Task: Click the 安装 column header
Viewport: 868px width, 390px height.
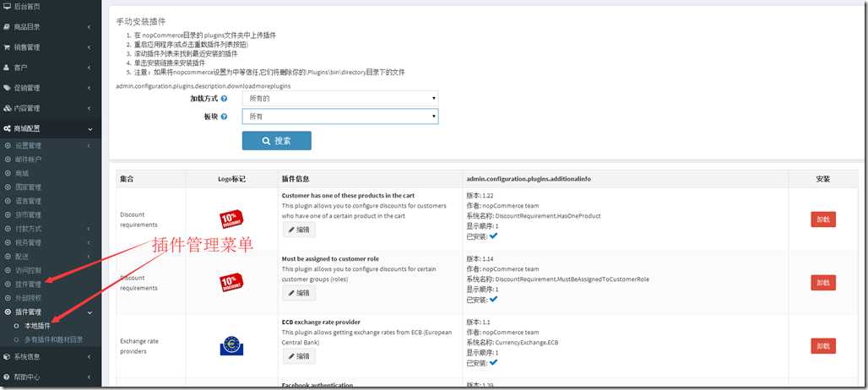Action: 823,179
